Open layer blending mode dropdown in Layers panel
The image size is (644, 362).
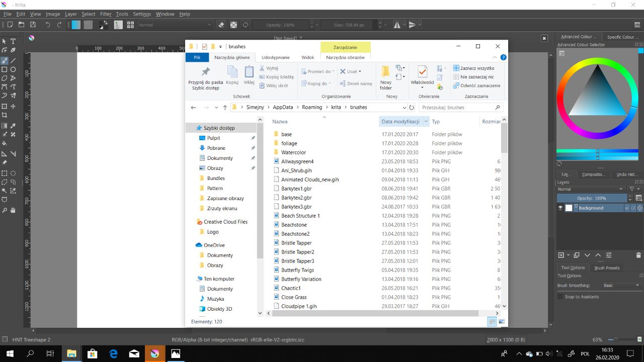click(x=592, y=189)
